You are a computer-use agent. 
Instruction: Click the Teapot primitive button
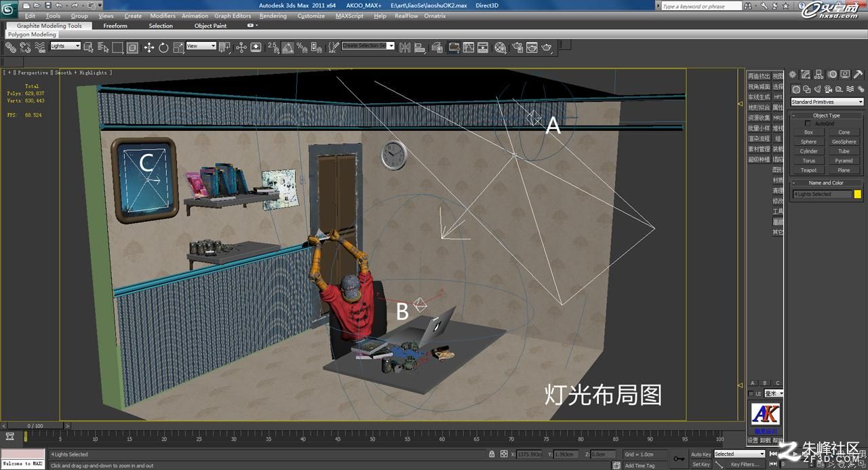point(808,170)
